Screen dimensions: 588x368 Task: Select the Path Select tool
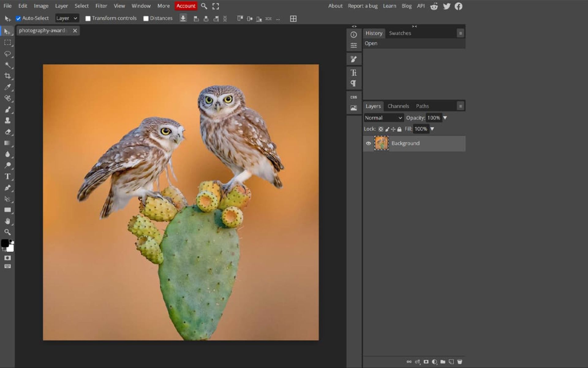click(x=7, y=199)
